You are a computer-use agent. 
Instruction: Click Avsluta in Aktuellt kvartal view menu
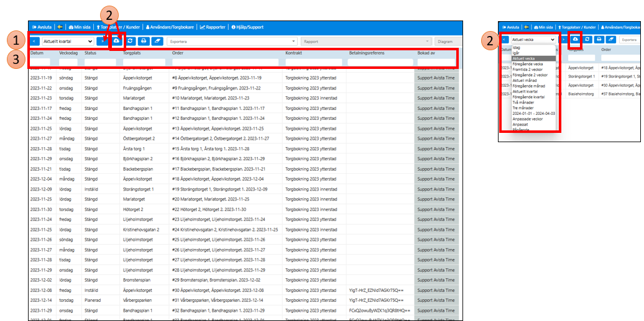click(42, 27)
